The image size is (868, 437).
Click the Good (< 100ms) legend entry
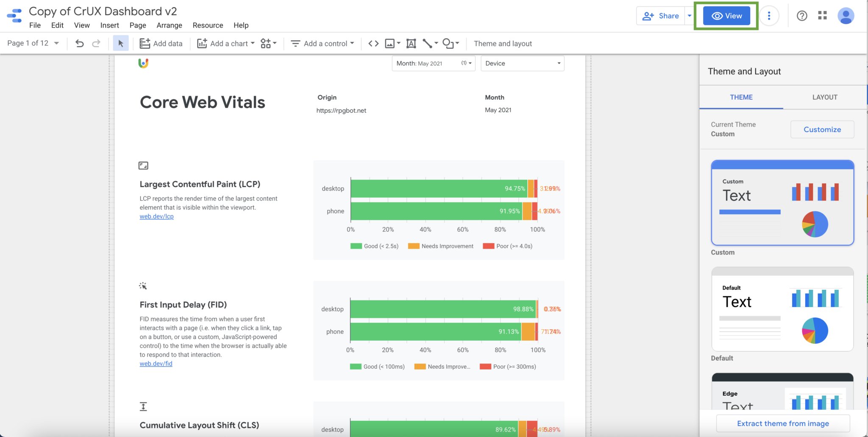(x=377, y=367)
